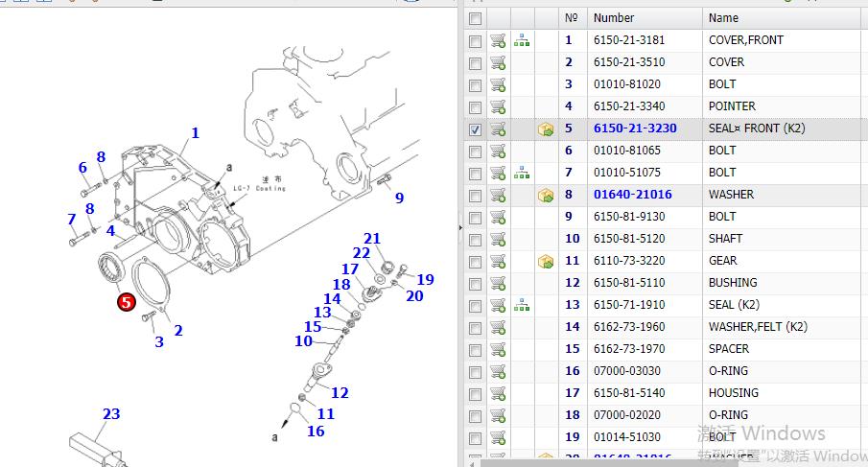Click the package icon beside WASHER 01640-21016

pyautogui.click(x=546, y=195)
